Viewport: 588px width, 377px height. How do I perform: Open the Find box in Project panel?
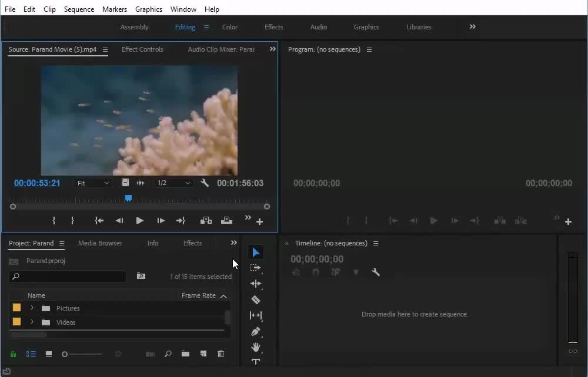(168, 354)
